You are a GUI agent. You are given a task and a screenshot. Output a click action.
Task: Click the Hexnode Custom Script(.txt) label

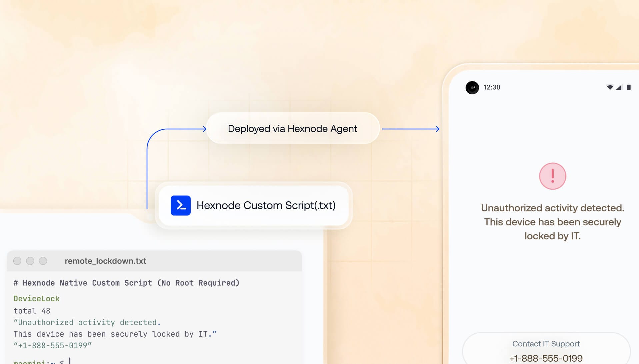click(x=266, y=205)
